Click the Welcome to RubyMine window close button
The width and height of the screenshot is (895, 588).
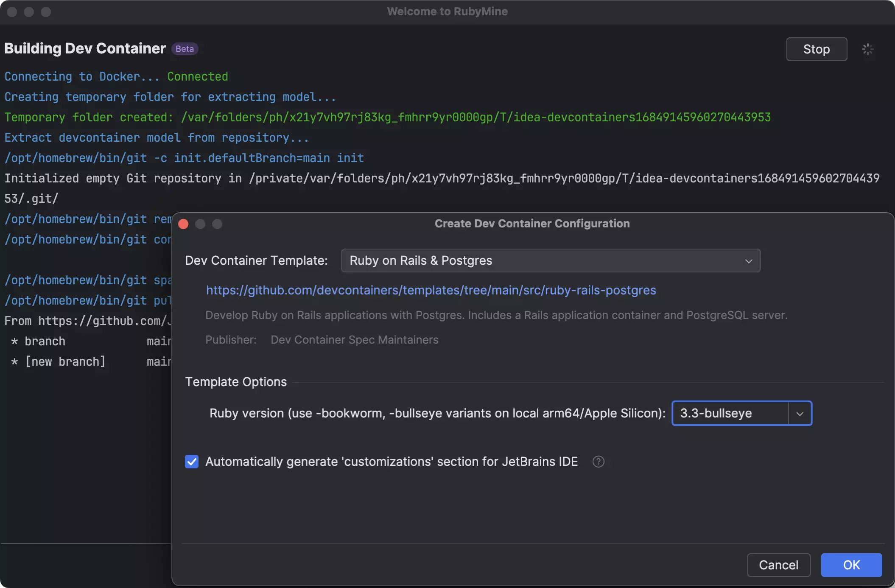pyautogui.click(x=12, y=12)
